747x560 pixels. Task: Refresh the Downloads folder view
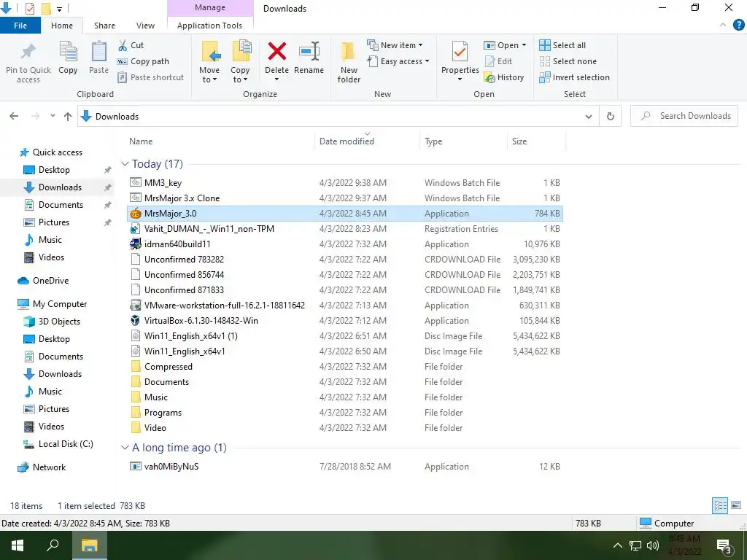point(611,116)
